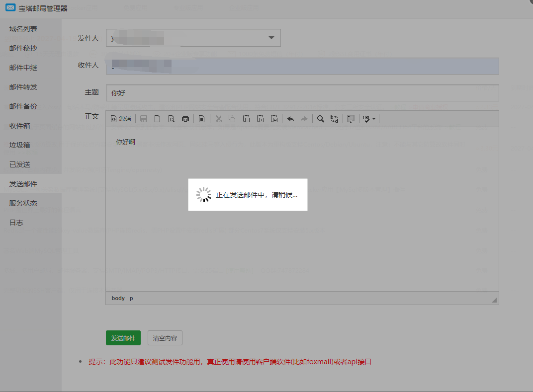Screen dimensions: 533x392
Task: Toggle the 源码 source view button
Action: point(121,119)
